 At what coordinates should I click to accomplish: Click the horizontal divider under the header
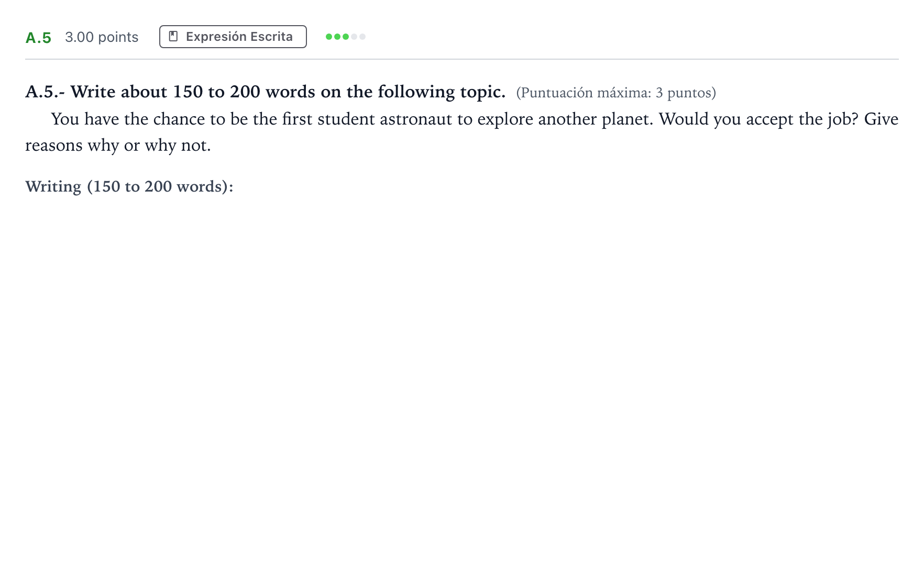[x=462, y=59]
